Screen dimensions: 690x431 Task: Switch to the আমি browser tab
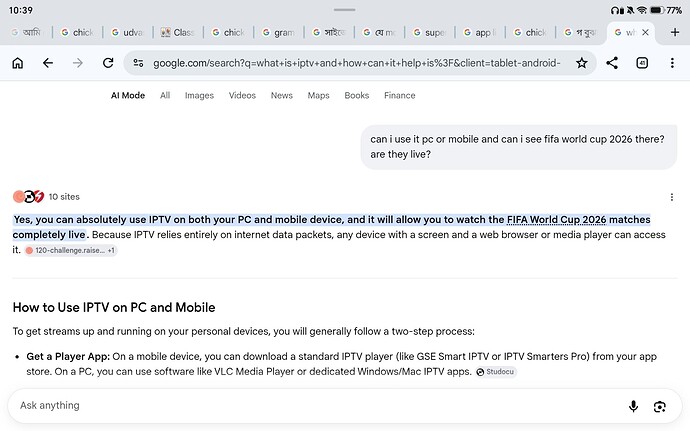(27, 32)
